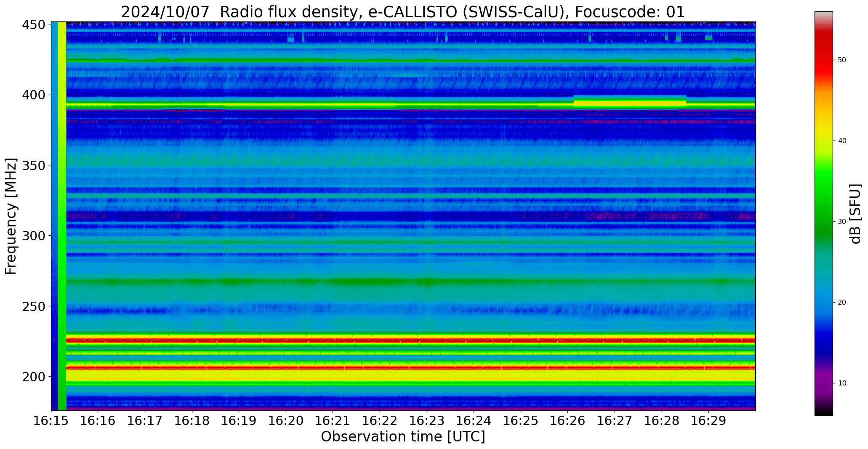Click the 16:24 time tick label
Viewport: 868px width, 449px height.
point(474,420)
